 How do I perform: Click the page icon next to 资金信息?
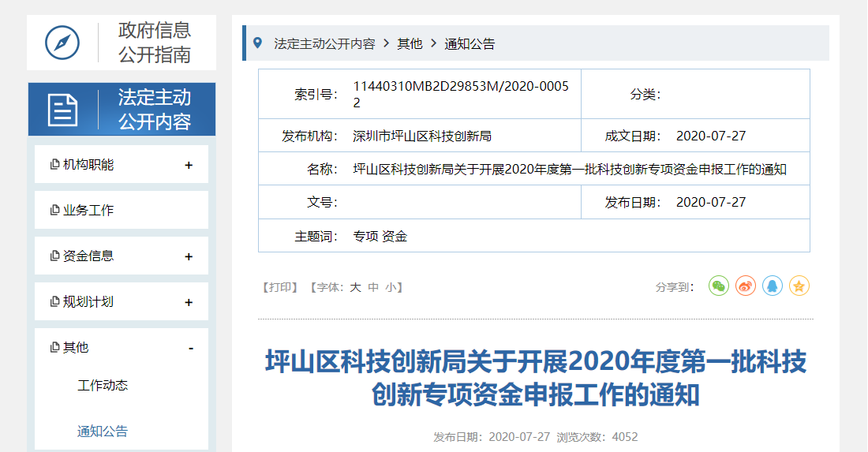pos(54,256)
